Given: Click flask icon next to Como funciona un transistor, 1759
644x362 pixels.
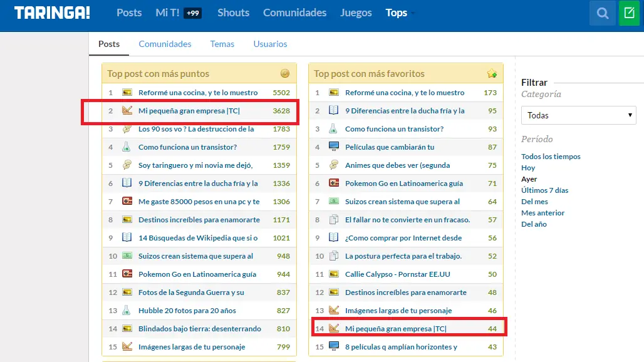Looking at the screenshot, I should pos(127,147).
